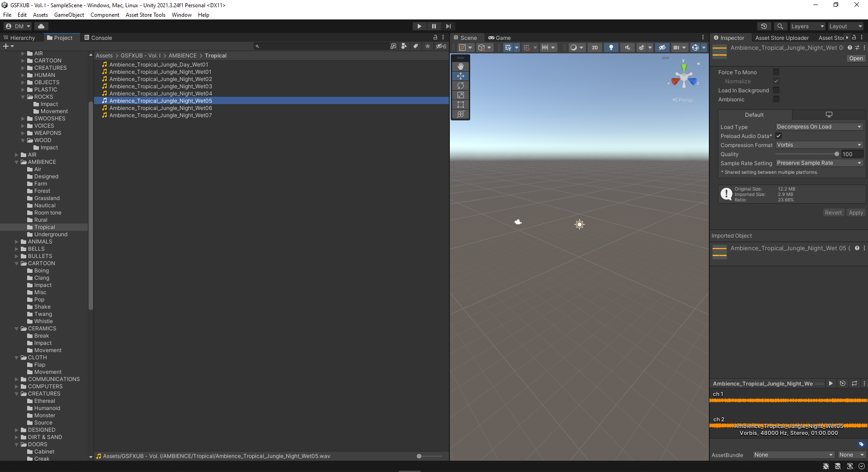868x472 pixels.
Task: Open the Sample Rate Setting dropdown
Action: point(819,163)
